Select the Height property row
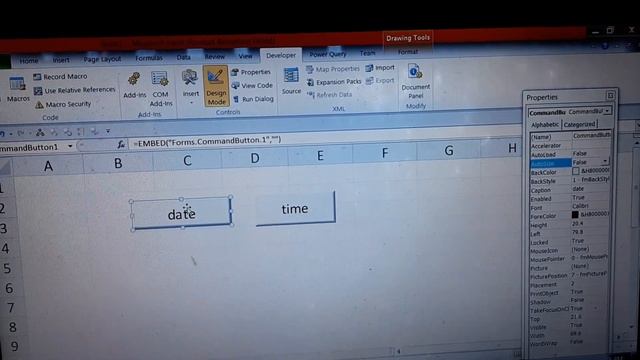 [x=570, y=224]
